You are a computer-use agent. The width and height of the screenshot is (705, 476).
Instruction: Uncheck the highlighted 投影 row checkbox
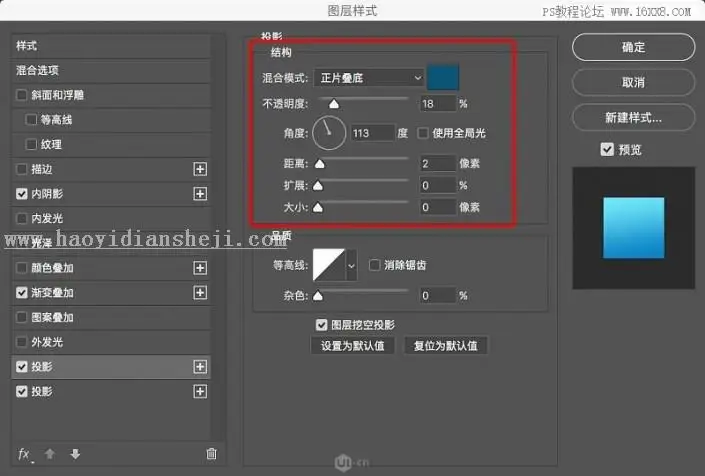click(21, 367)
